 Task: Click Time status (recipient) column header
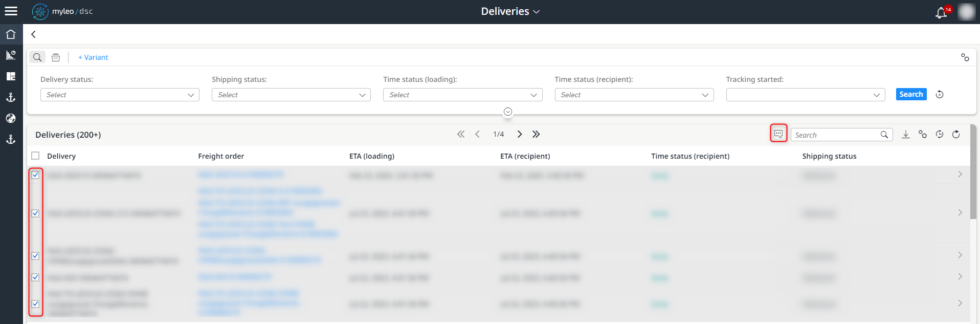tap(691, 156)
